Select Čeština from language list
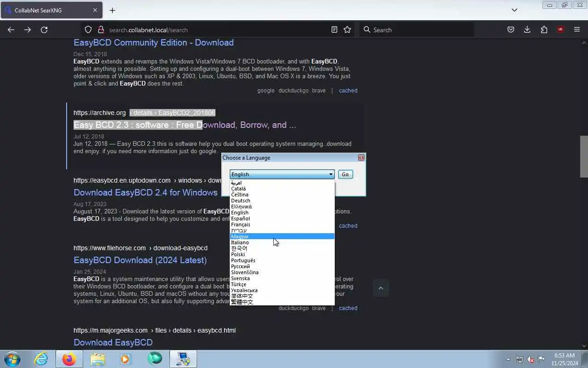 click(x=282, y=195)
